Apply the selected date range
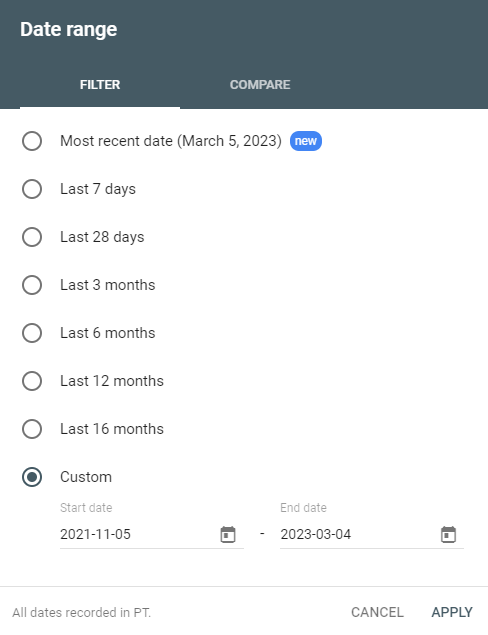 [452, 612]
